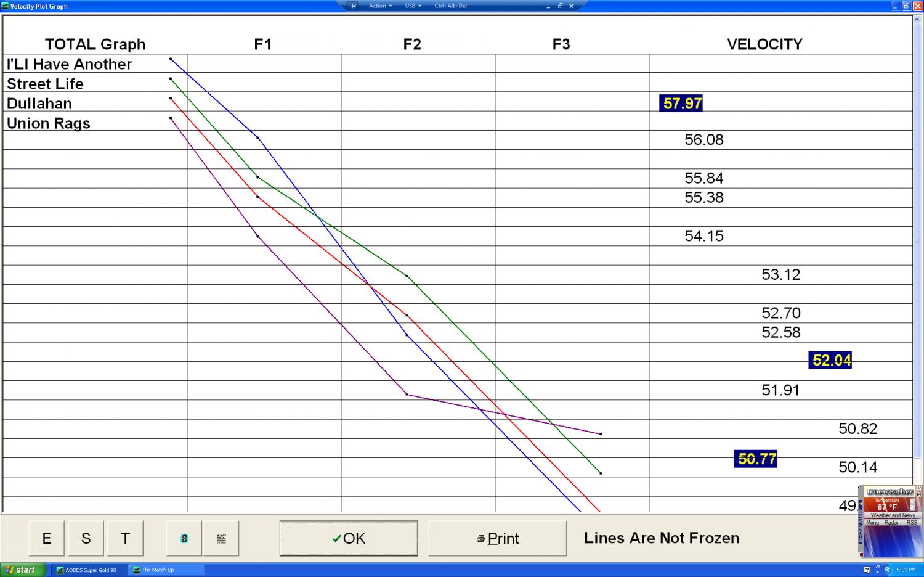Click the highlighted 50.77 velocity value
The width and height of the screenshot is (924, 577).
pos(756,459)
